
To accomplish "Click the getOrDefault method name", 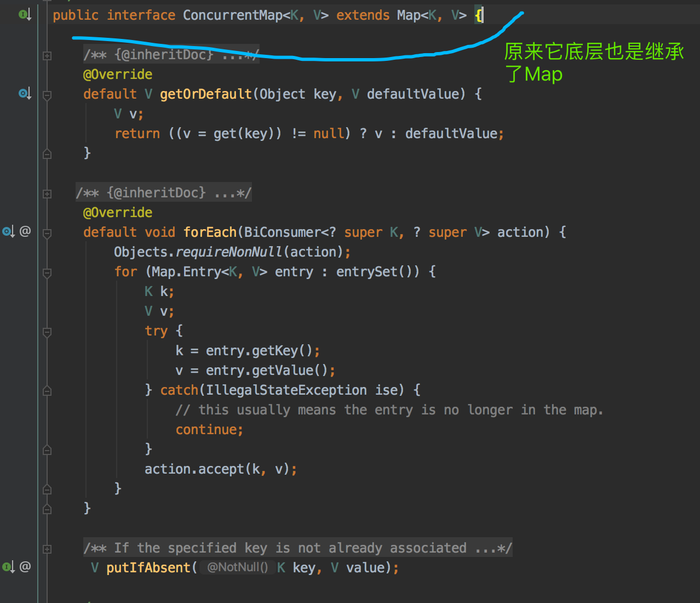I will coord(206,94).
